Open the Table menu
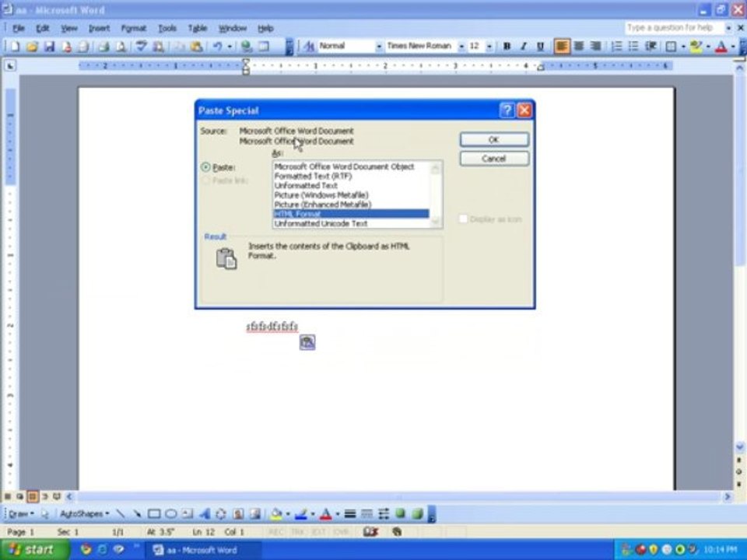747x560 pixels. click(x=197, y=28)
